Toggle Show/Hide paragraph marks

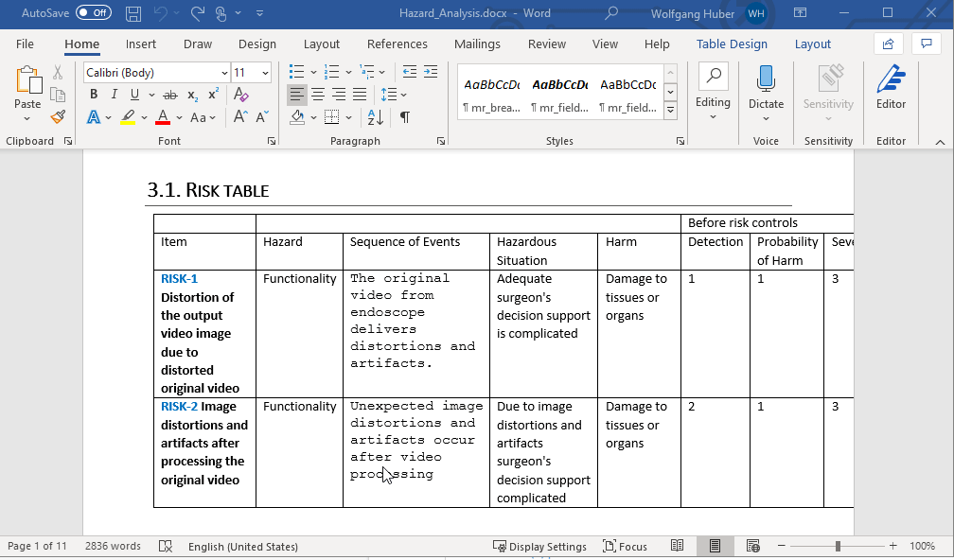pyautogui.click(x=405, y=116)
